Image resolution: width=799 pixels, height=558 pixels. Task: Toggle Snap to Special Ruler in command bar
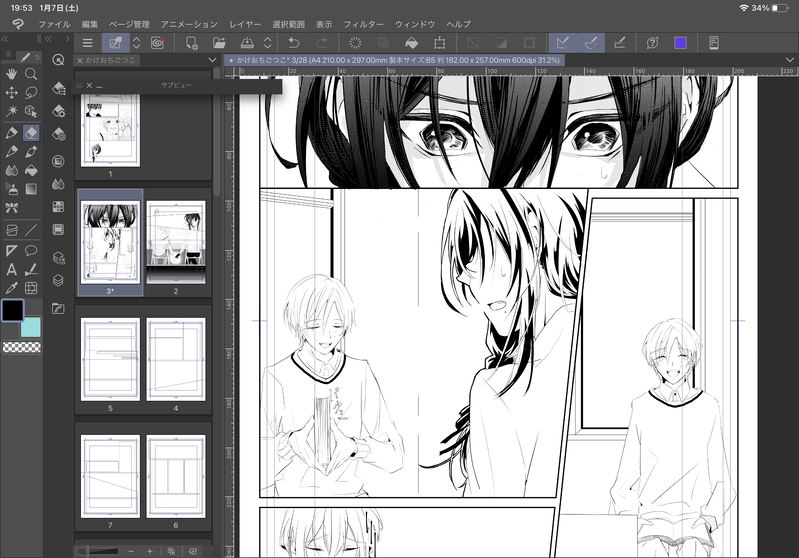591,43
